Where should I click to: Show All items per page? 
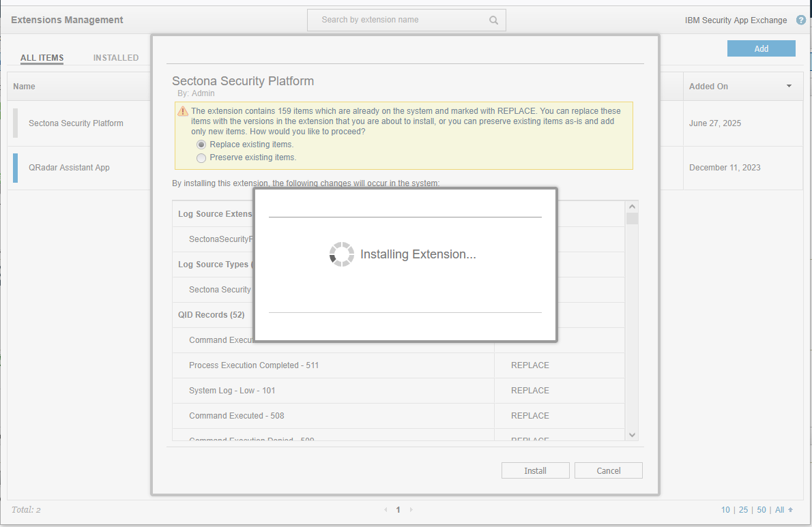click(780, 510)
